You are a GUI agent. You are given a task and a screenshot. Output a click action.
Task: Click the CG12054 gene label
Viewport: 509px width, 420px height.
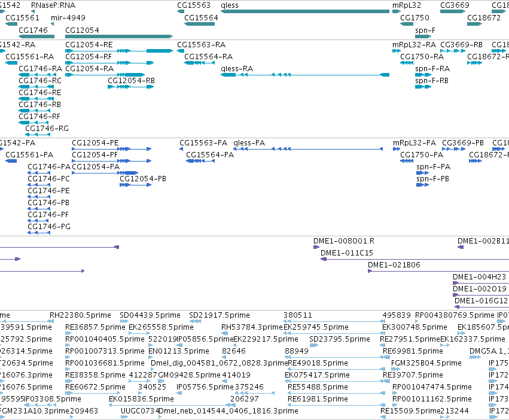pos(82,30)
